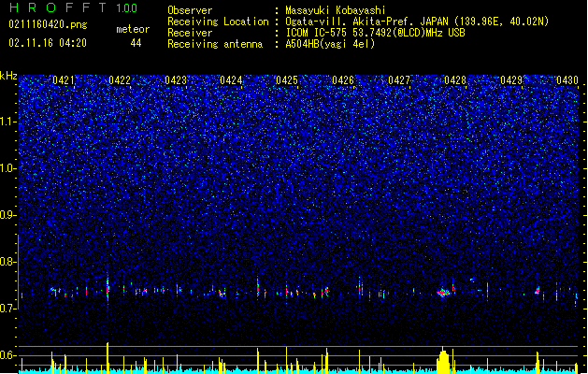Click the meteor count value 44
Viewport: 588px width, 374px height.
(x=136, y=43)
